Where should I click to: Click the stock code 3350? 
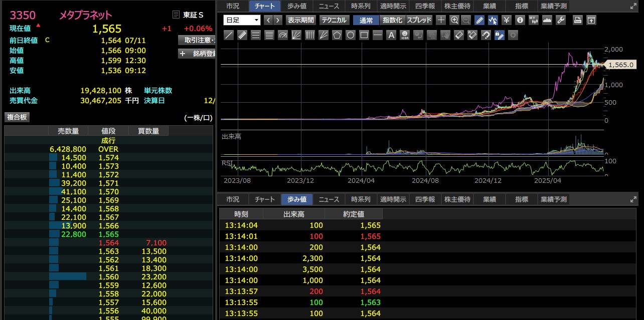(x=23, y=15)
